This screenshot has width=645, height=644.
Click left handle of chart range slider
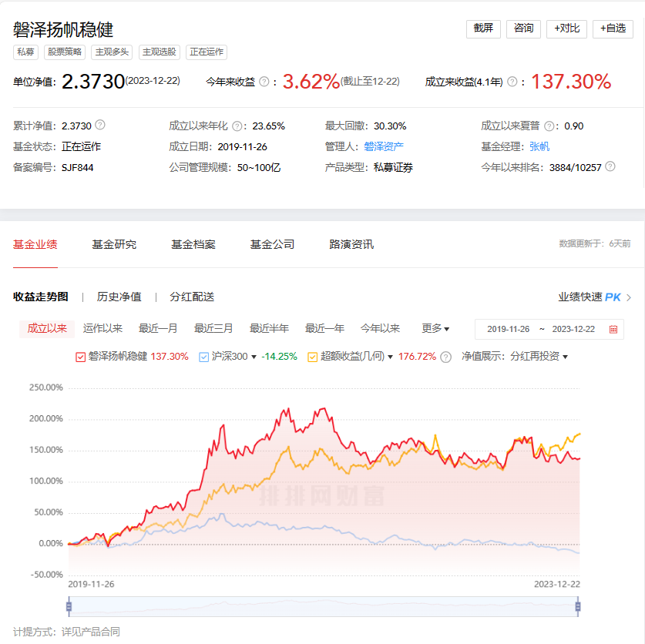pos(69,606)
